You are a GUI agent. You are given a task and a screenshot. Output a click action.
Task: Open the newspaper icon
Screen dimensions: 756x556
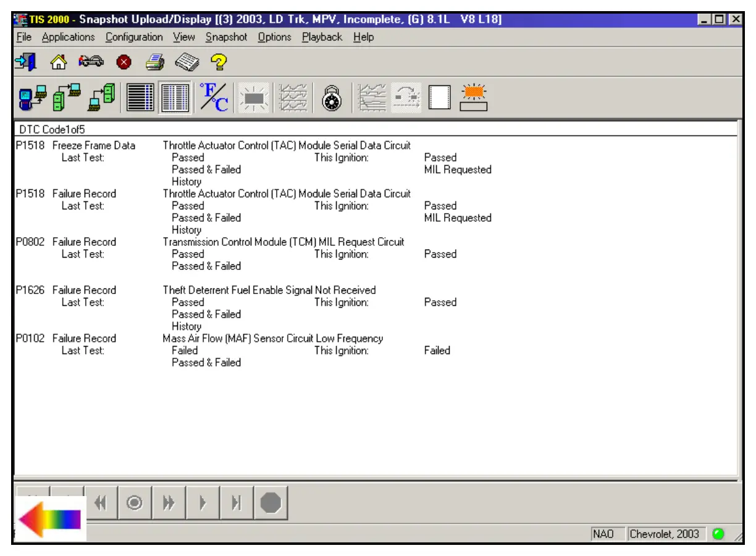tap(186, 62)
